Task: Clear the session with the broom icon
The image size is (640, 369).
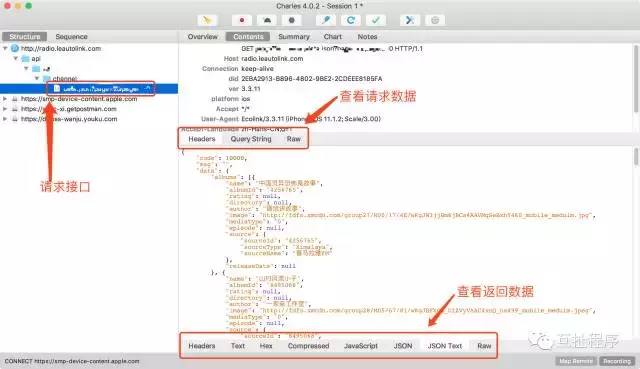Action: [207, 20]
